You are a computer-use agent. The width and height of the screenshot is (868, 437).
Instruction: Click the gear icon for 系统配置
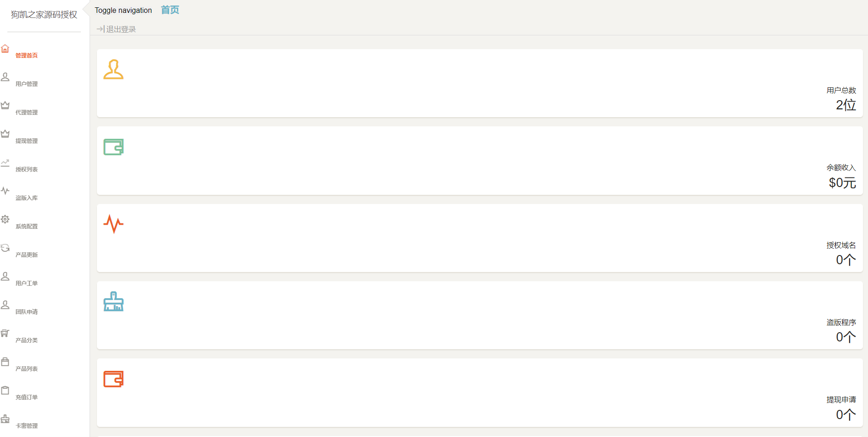(x=5, y=219)
